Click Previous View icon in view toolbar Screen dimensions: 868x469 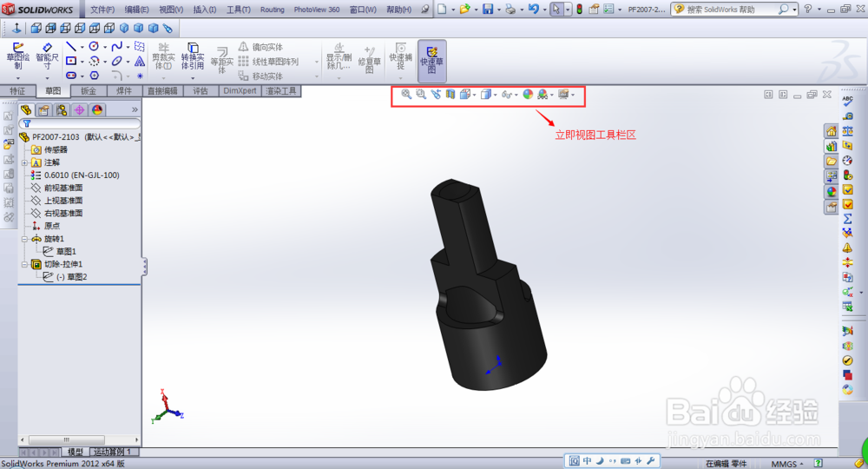436,95
